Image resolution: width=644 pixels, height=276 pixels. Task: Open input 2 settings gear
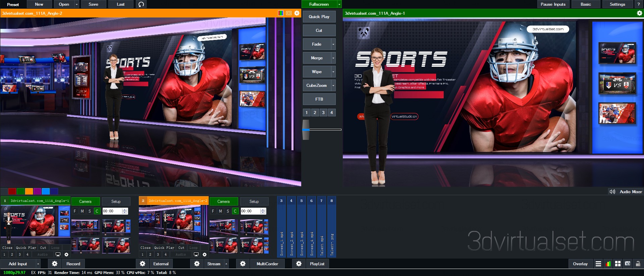205,255
